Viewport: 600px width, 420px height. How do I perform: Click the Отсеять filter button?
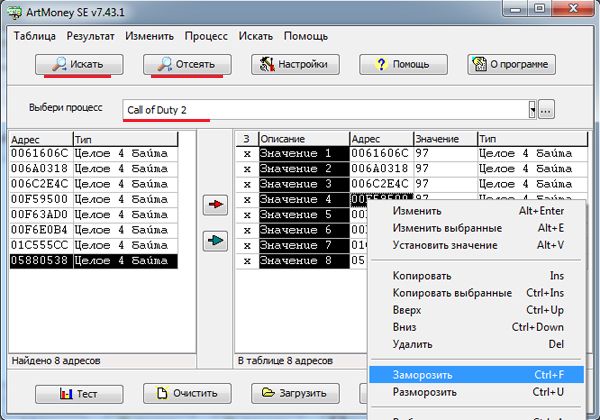(187, 64)
